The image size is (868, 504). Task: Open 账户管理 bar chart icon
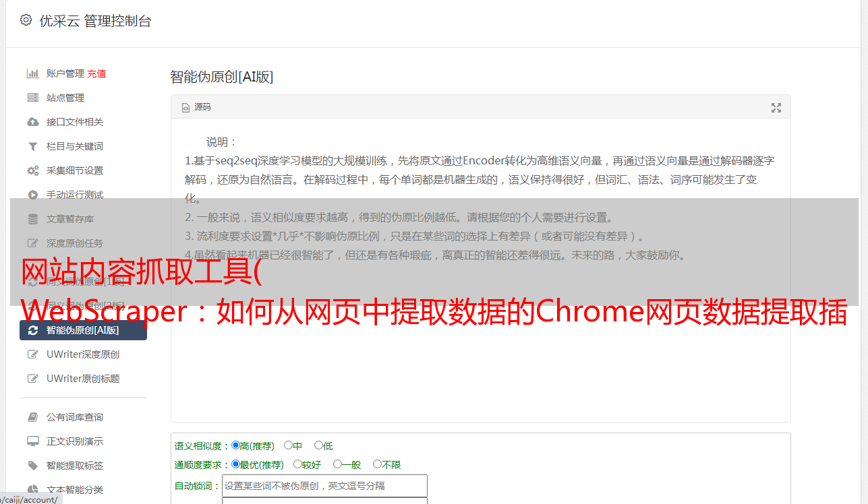point(32,73)
